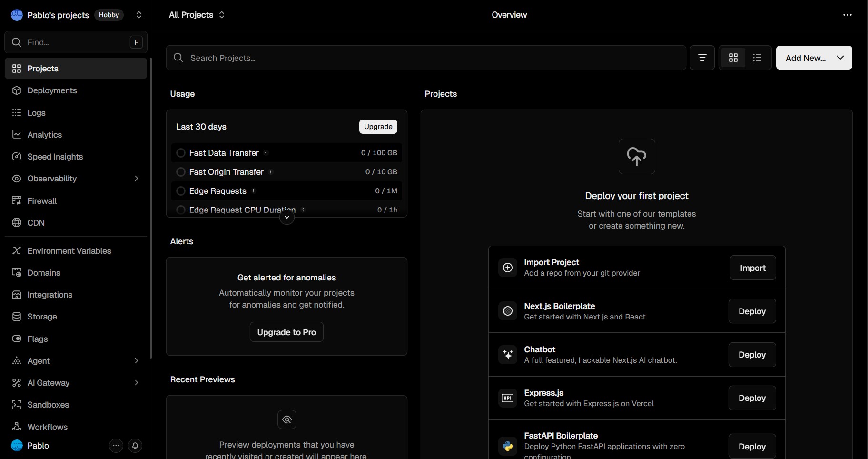Image resolution: width=868 pixels, height=459 pixels.
Task: Focus the Find input field
Action: click(76, 42)
